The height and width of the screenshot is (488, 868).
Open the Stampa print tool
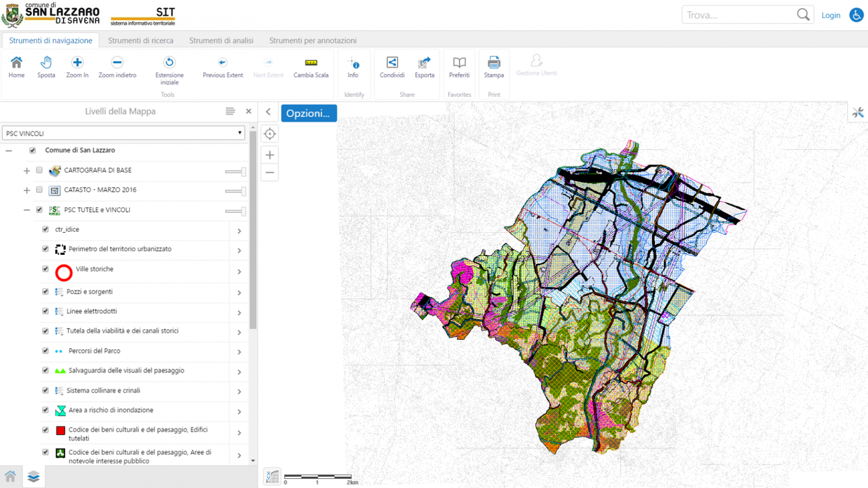pos(494,67)
